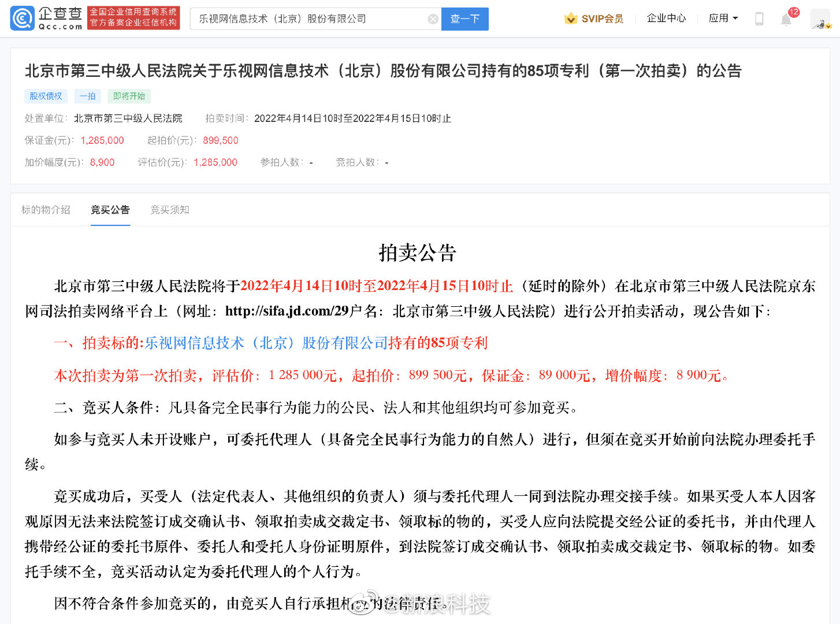840x624 pixels.
Task: Click the bid increment value 8,900
Action: [102, 162]
